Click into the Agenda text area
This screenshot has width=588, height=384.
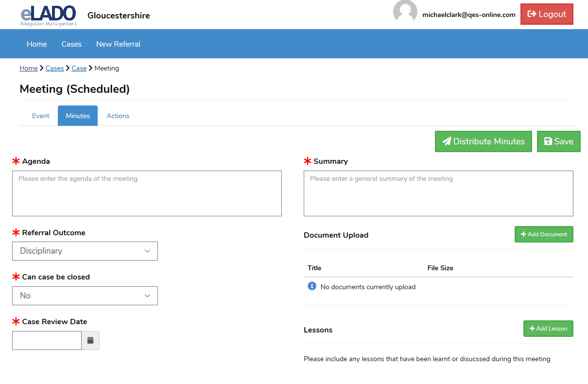tap(147, 193)
